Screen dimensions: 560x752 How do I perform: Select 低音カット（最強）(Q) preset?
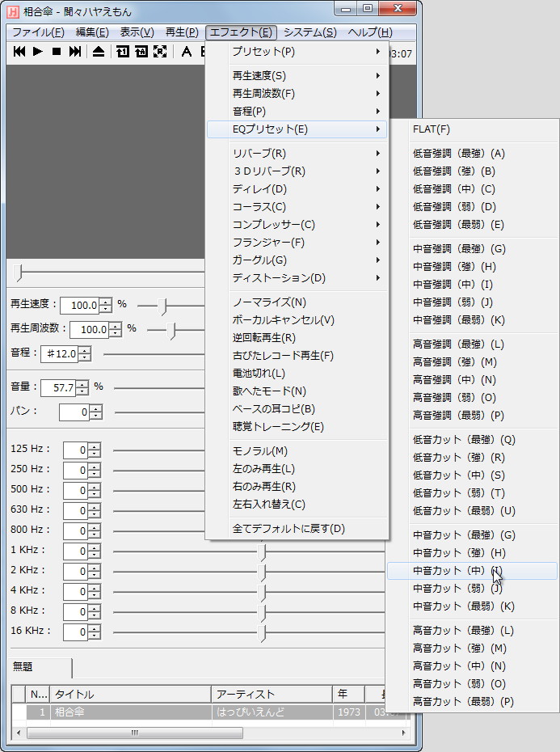pos(472,440)
